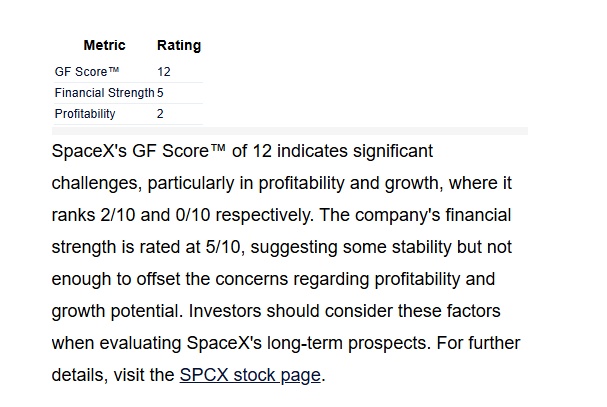Click the word enough in the paragraph
This screenshot has height=407, width=607.
[x=81, y=279]
